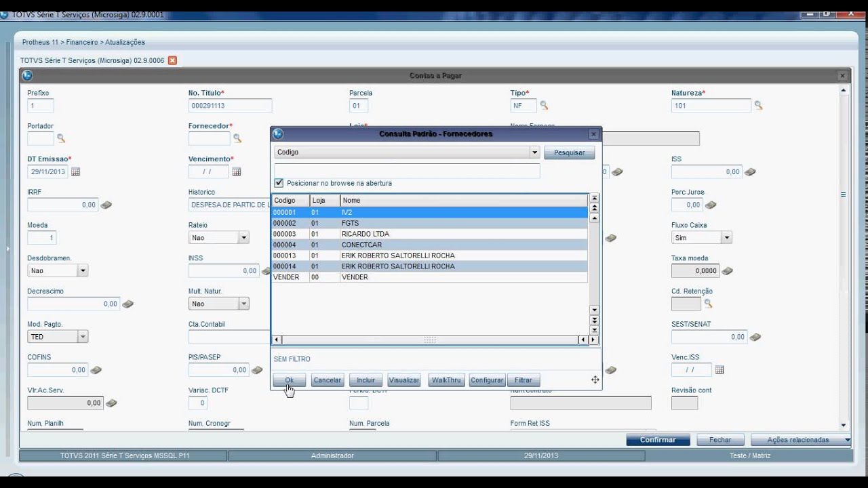Open the Desdobramen. dropdown

pos(83,270)
